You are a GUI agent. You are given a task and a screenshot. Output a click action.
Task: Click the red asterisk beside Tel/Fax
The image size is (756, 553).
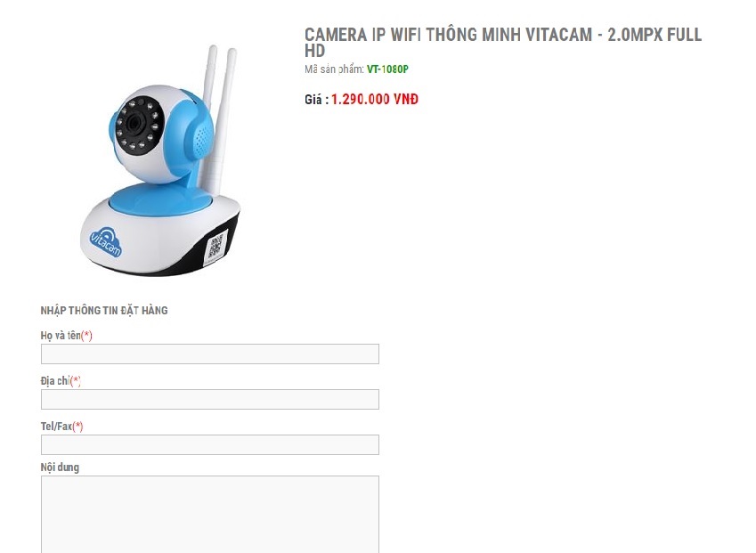point(77,427)
